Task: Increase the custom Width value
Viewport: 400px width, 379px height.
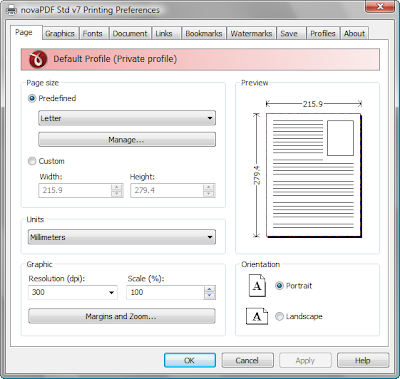Action: pos(117,187)
